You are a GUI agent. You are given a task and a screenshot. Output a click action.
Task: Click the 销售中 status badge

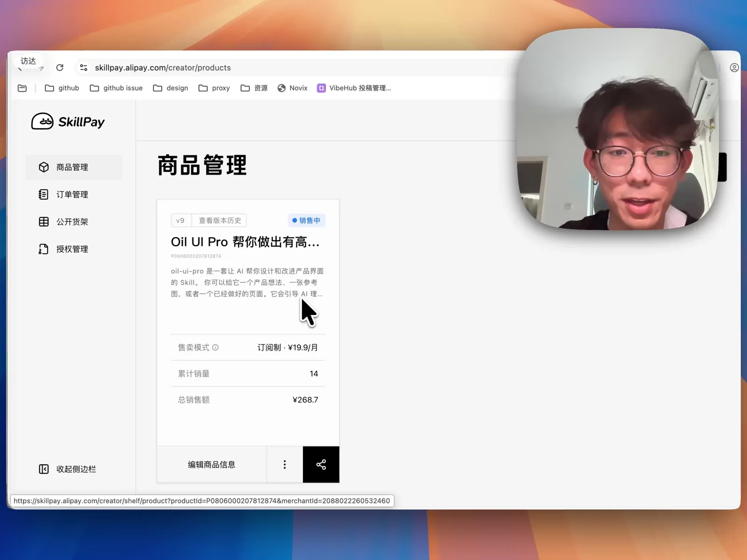[x=306, y=220]
